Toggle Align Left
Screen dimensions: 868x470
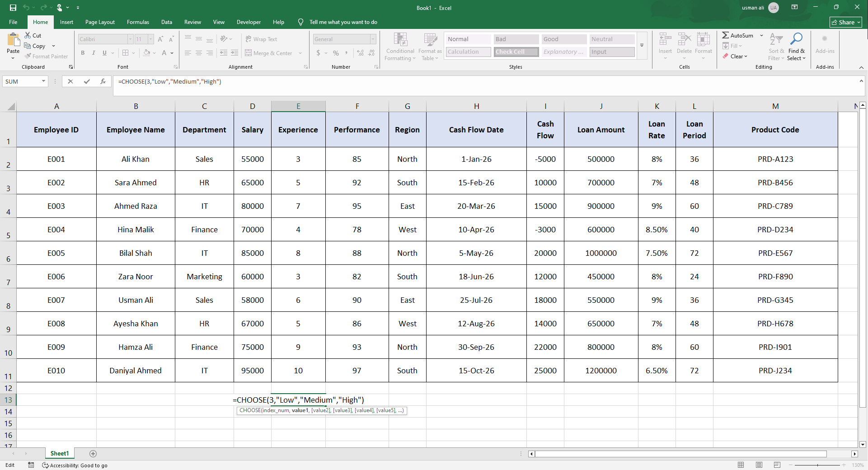point(188,53)
